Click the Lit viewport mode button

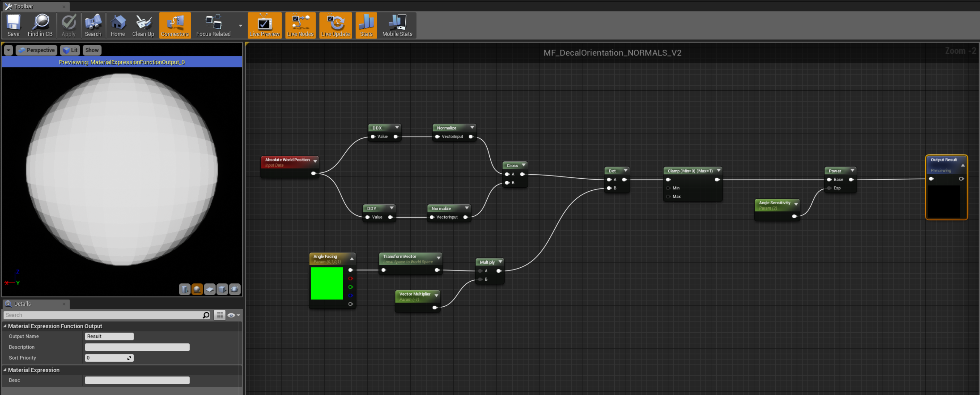coord(70,50)
